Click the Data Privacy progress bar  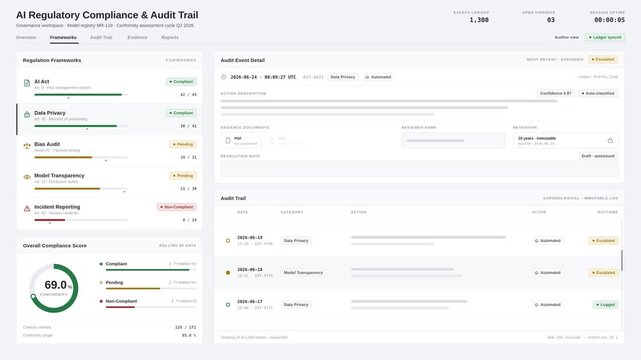[x=81, y=126]
